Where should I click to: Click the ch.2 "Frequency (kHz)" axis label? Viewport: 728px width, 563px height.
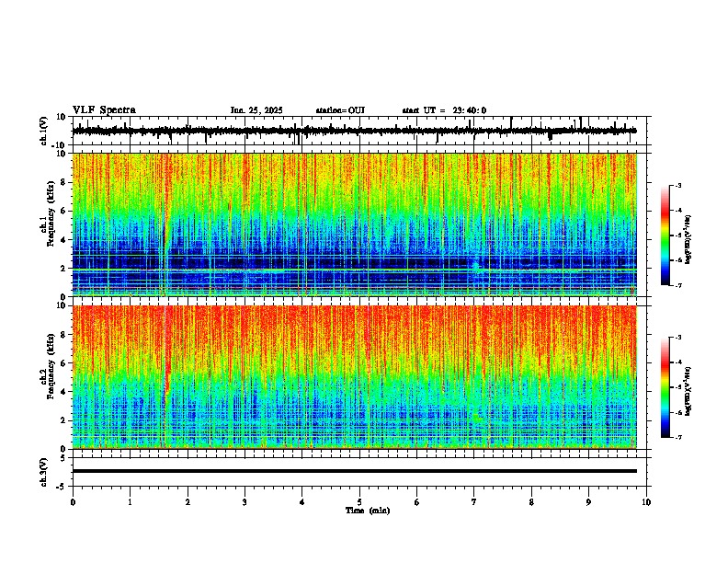click(x=51, y=366)
